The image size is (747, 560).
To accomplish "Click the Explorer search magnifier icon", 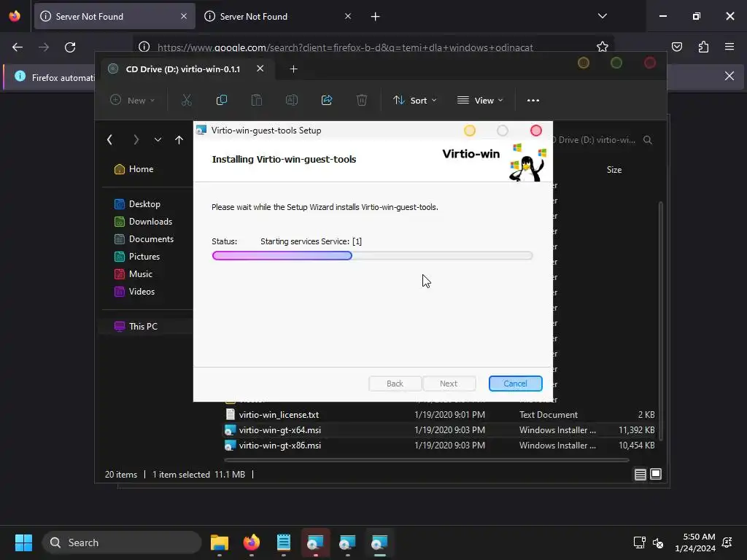I will 648,139.
